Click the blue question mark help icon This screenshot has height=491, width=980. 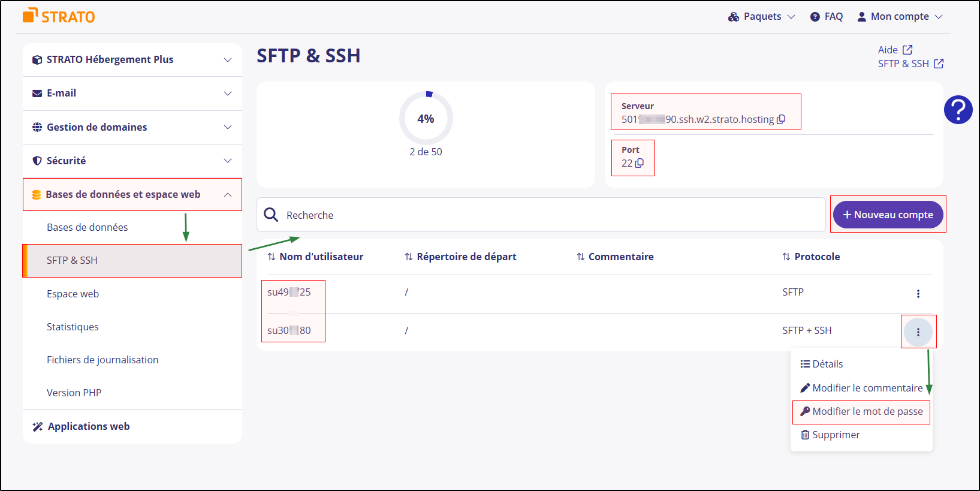pyautogui.click(x=958, y=110)
